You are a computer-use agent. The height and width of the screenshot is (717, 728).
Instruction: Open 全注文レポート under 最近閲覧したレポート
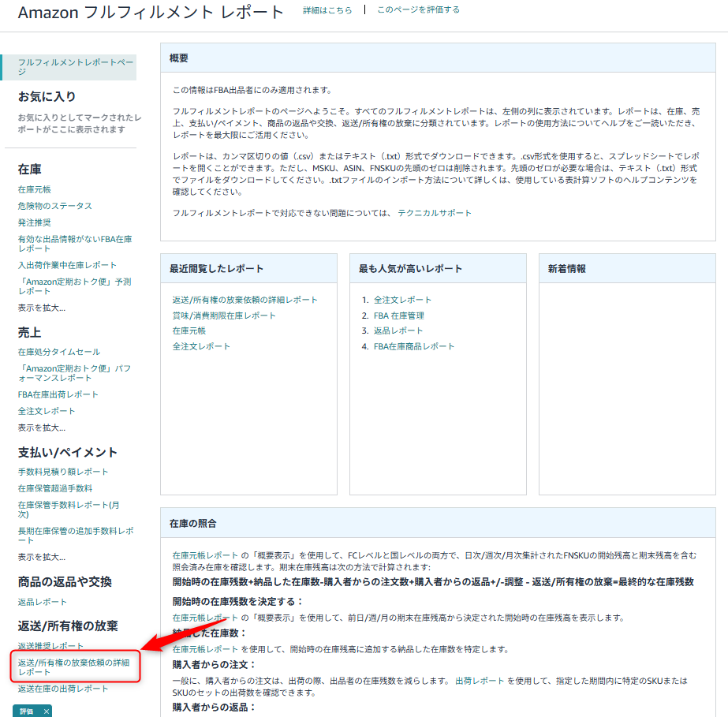(x=201, y=346)
